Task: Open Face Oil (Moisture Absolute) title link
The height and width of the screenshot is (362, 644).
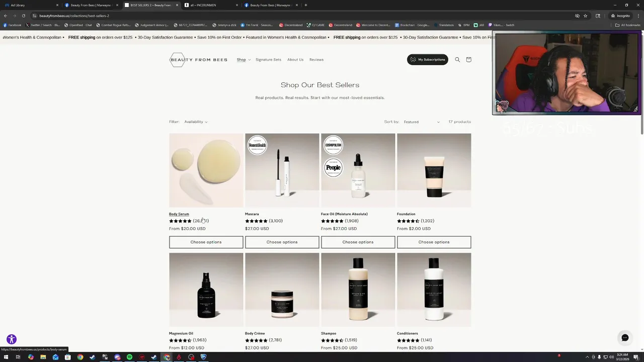Action: [344, 214]
